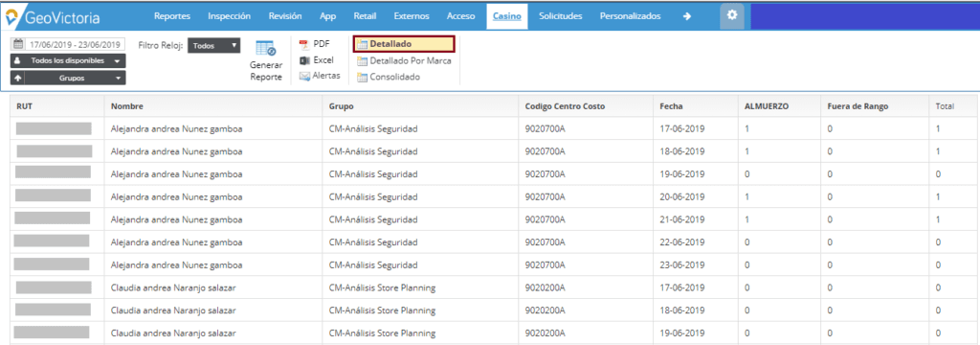Open the settings gear icon

tap(732, 16)
